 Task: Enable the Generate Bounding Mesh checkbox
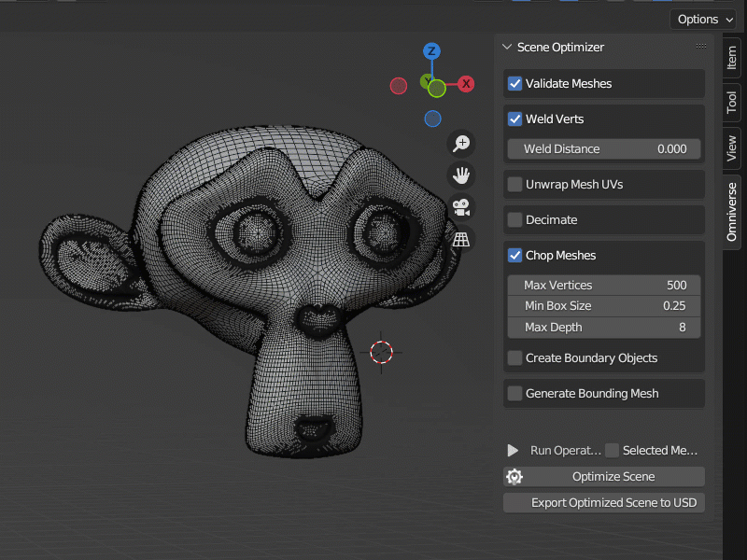514,393
